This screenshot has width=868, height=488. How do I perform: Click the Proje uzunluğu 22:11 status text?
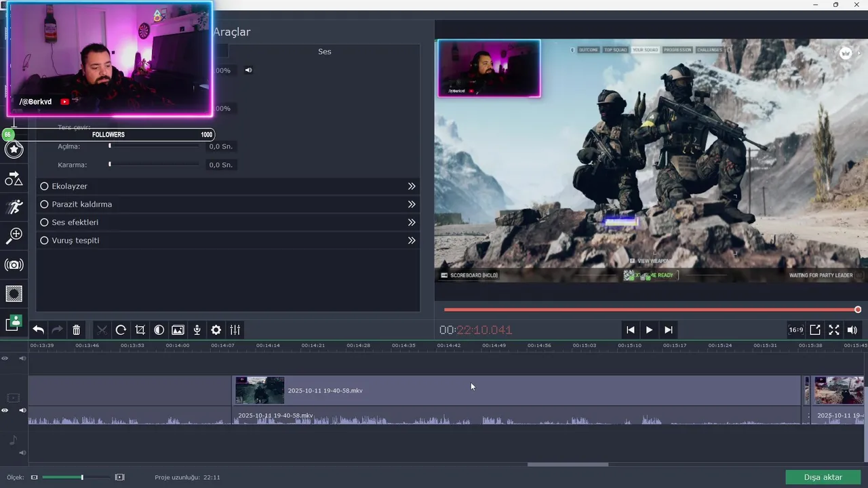[187, 477]
